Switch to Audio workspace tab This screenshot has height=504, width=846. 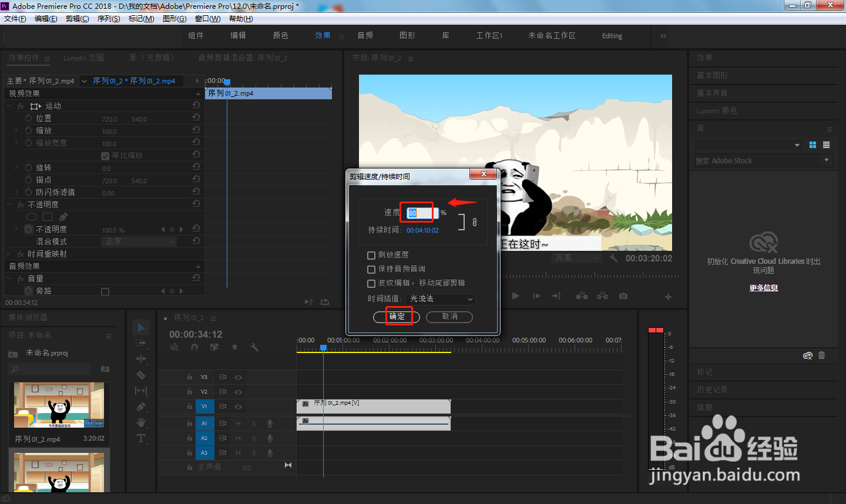tap(365, 36)
